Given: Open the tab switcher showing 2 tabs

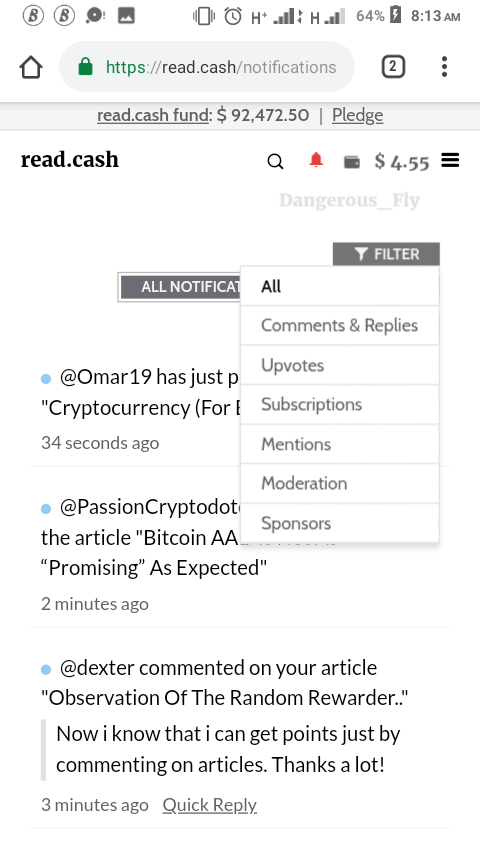Looking at the screenshot, I should pos(393,67).
